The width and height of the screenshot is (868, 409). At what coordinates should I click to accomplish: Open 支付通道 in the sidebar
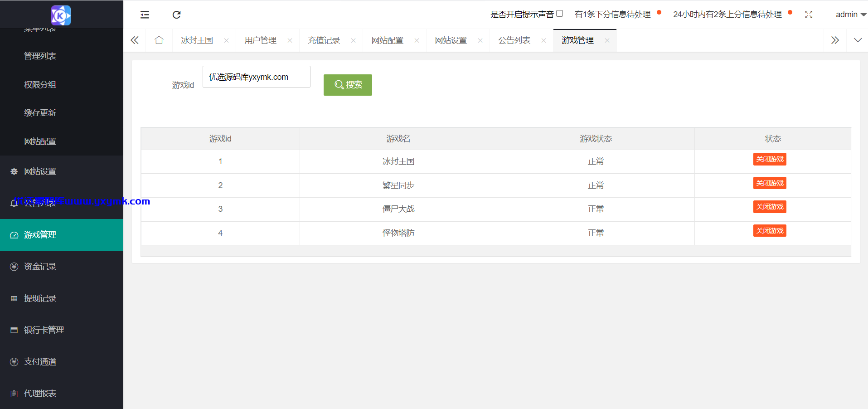[x=62, y=362]
